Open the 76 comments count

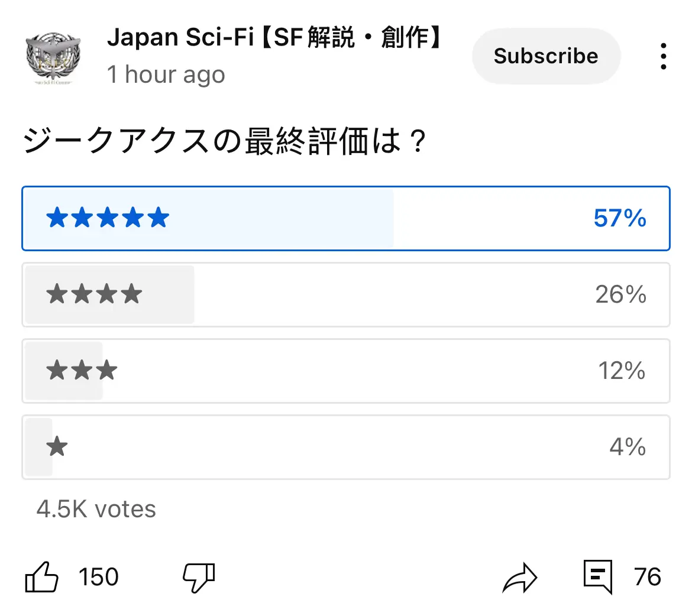648,577
